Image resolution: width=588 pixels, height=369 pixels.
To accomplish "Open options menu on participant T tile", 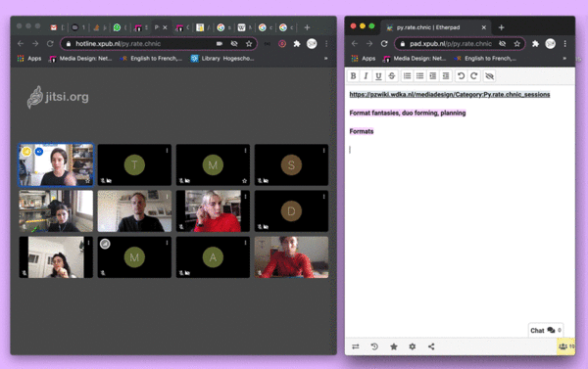I will pos(167,150).
